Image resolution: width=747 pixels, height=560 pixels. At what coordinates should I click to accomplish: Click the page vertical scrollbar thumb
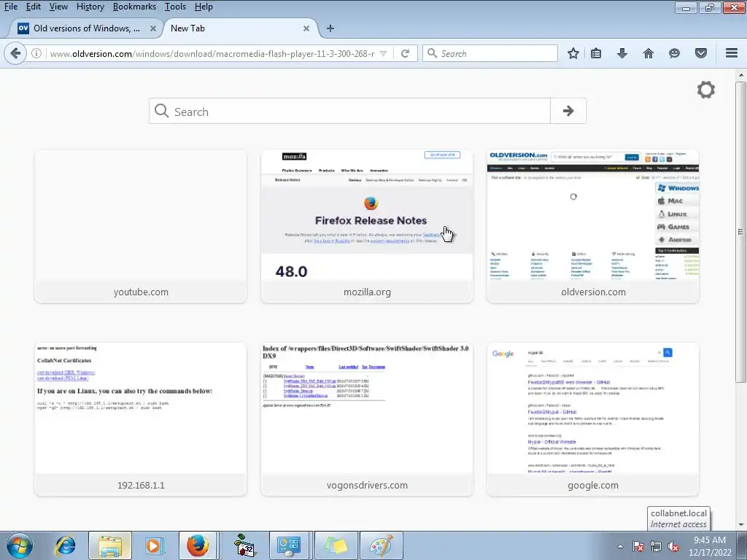[740, 231]
